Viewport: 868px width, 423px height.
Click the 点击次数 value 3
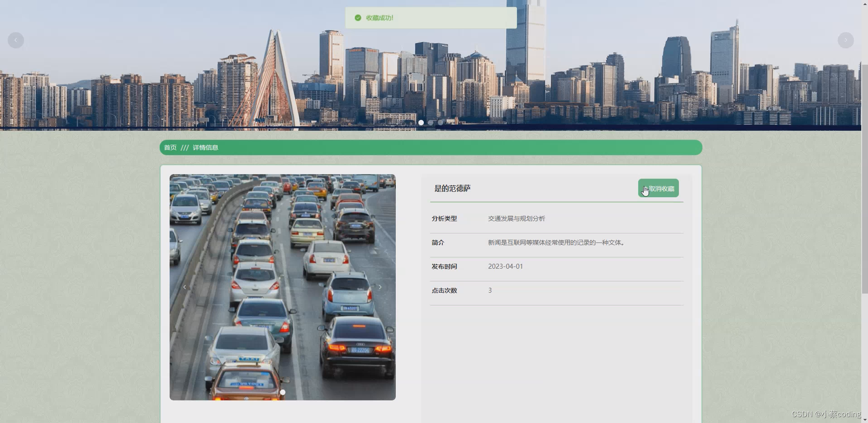(x=490, y=290)
